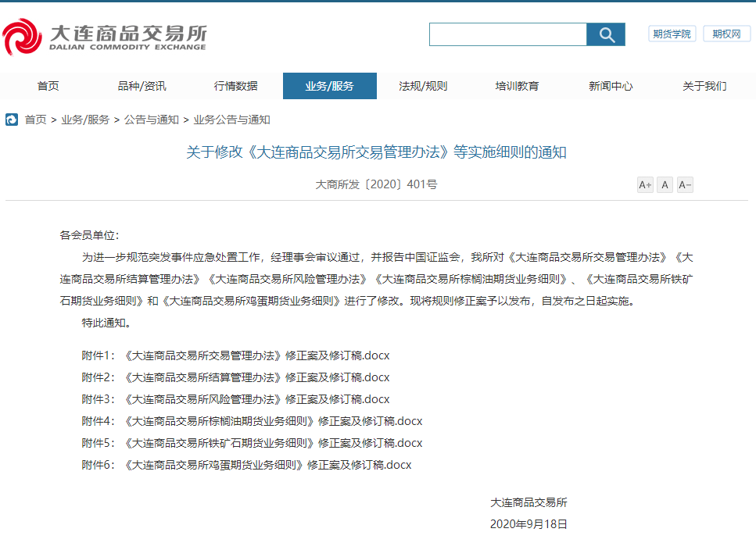Image resolution: width=756 pixels, height=550 pixels.
Task: Open the 关于我们 menu
Action: click(x=704, y=86)
